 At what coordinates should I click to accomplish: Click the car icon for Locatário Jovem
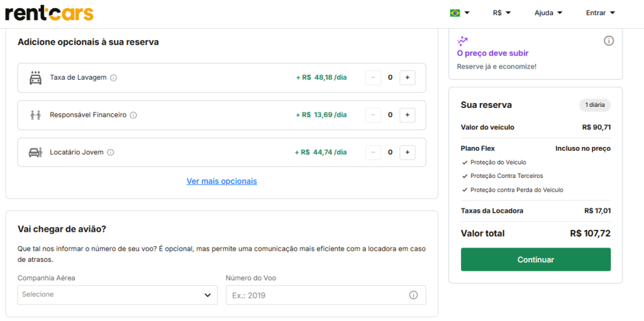coord(36,152)
